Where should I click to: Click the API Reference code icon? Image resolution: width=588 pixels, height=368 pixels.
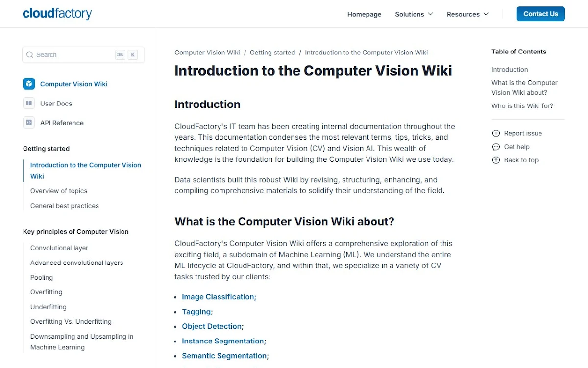29,123
